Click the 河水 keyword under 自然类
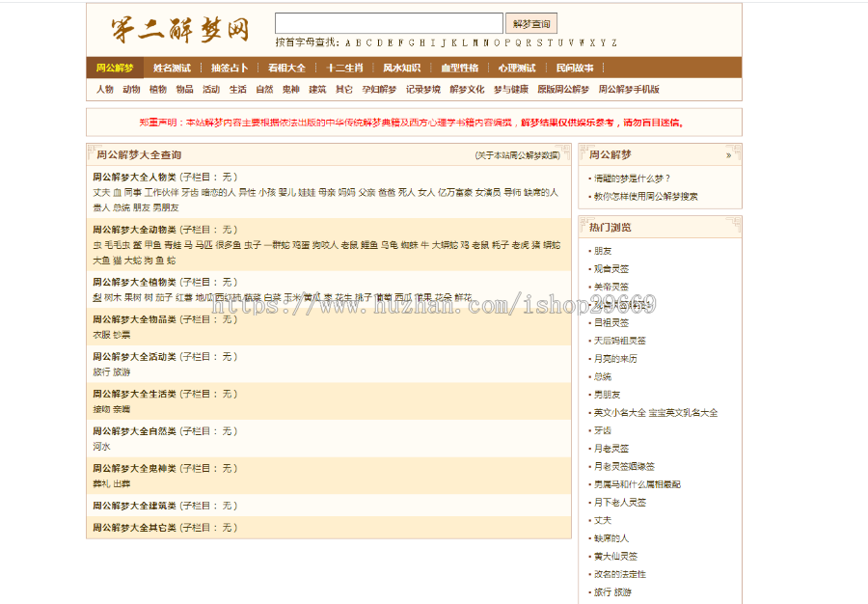 coord(101,447)
